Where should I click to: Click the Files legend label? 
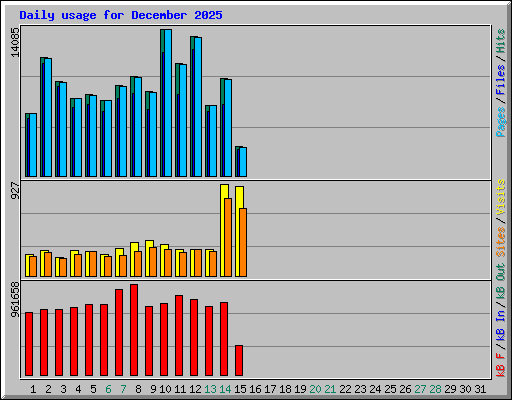(x=501, y=79)
